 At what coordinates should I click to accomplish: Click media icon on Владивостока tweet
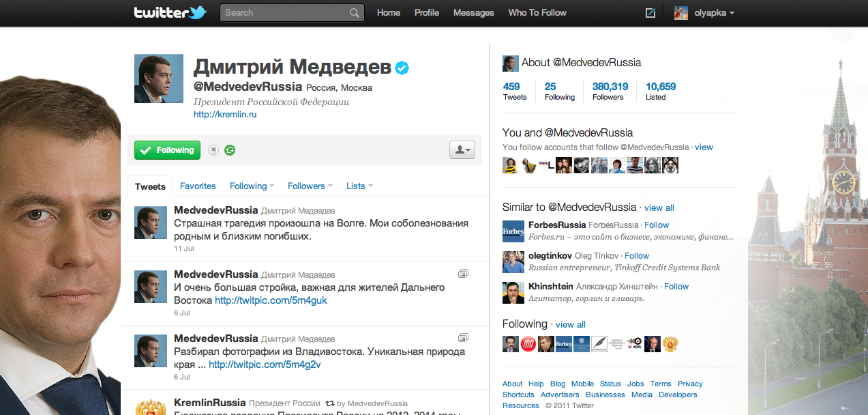coord(463,337)
